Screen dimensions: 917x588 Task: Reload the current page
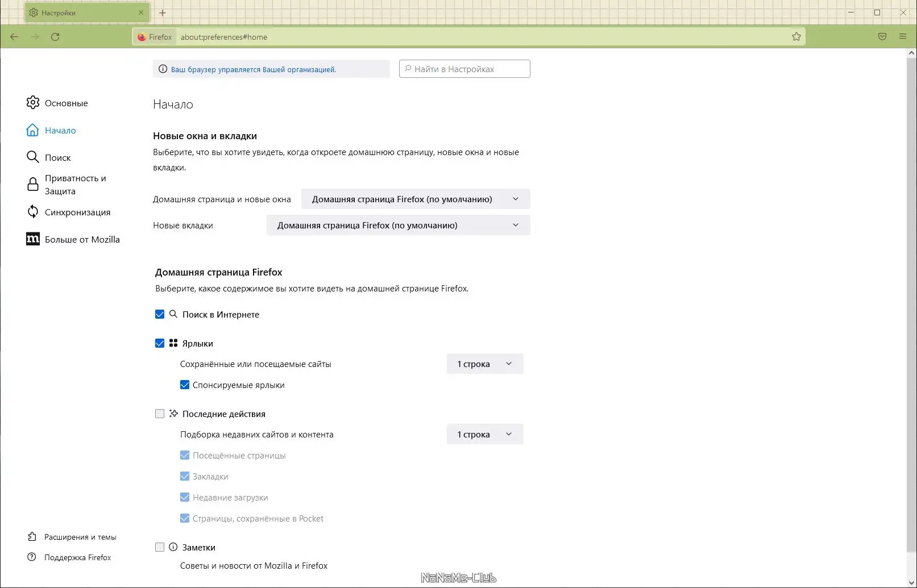click(x=55, y=37)
